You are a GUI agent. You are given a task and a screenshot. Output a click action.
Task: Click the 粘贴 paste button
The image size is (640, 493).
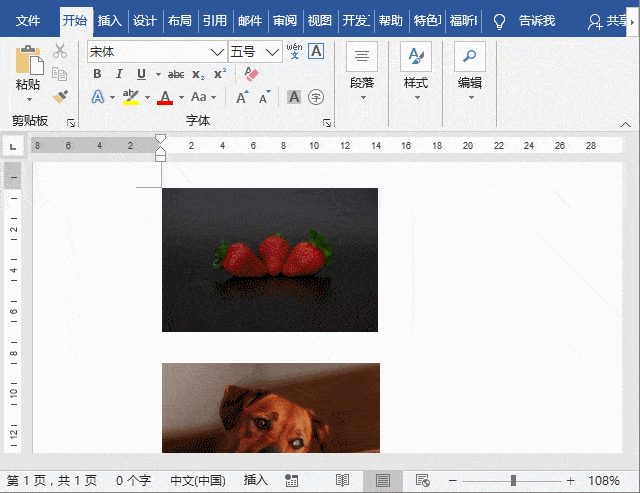tap(28, 72)
